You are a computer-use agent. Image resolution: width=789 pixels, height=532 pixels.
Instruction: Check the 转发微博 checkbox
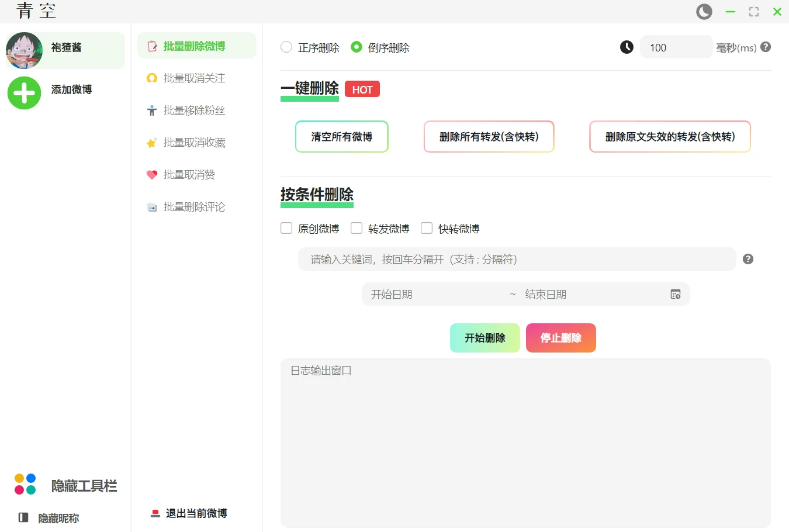pyautogui.click(x=357, y=228)
